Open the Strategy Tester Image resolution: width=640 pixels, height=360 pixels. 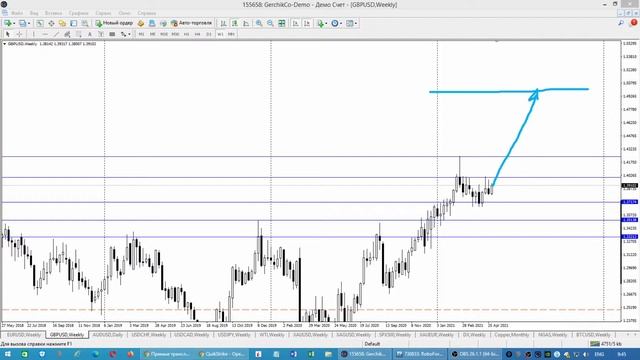click(x=84, y=23)
